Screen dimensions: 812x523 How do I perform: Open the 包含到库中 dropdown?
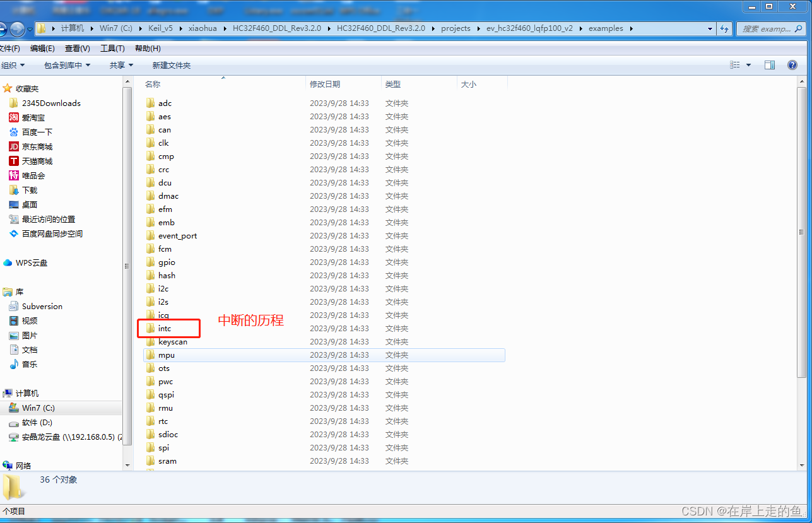68,65
